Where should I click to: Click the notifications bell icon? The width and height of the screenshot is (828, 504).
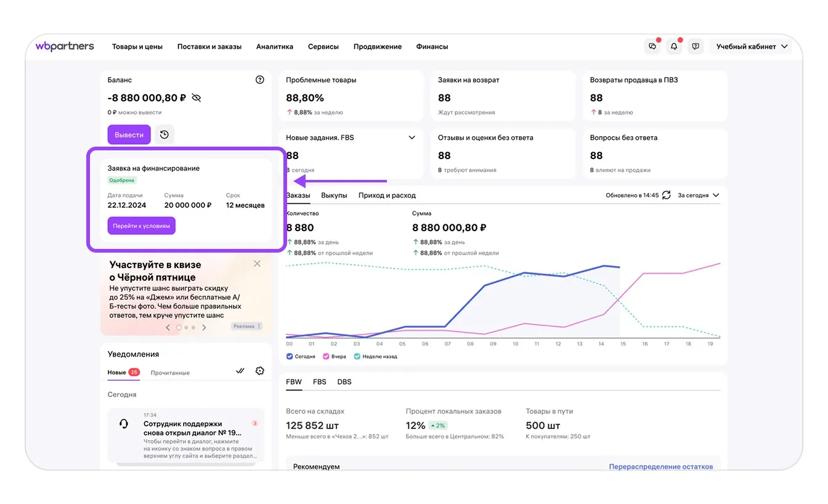coord(674,47)
